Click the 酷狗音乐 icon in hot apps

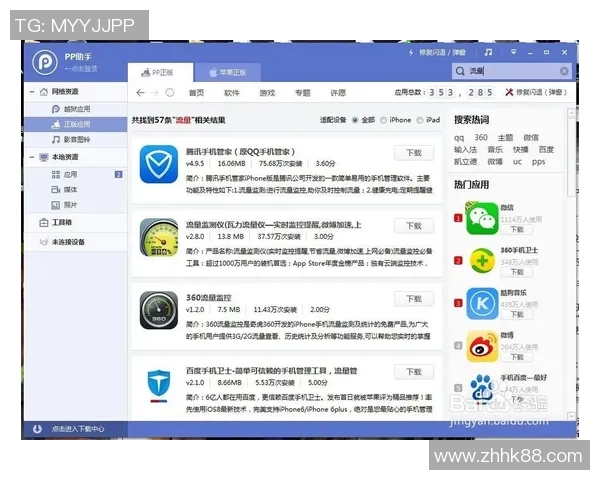[x=482, y=304]
